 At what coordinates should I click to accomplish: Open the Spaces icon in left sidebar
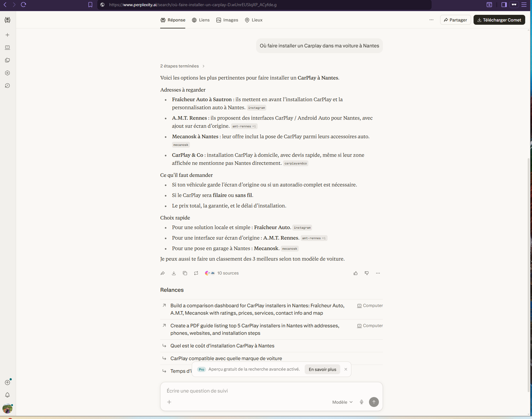click(7, 60)
